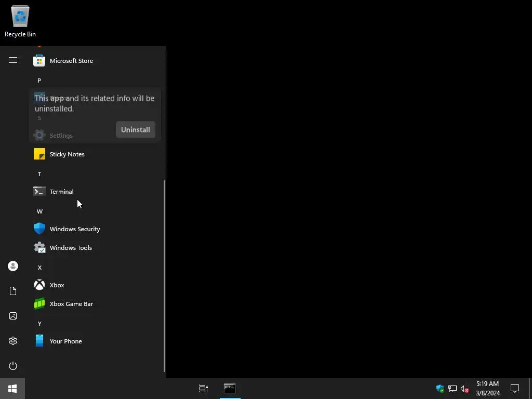Open Windows Tools
Screen dimensions: 532x399
(x=95, y=248)
